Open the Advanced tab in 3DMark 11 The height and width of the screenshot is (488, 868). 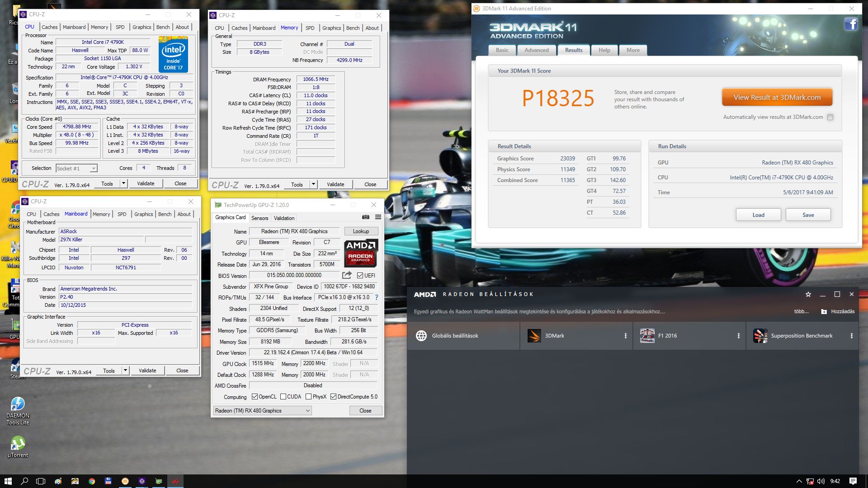(537, 50)
